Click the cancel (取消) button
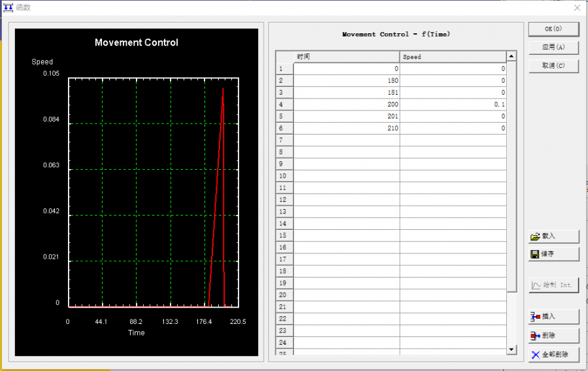 point(553,65)
